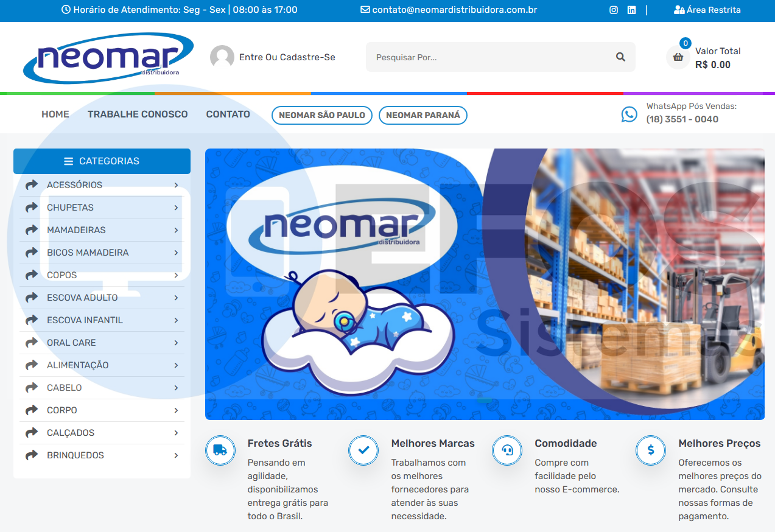Click the Melhores Marcas checkmark icon
Viewport: 775px width, 532px height.
tap(363, 450)
